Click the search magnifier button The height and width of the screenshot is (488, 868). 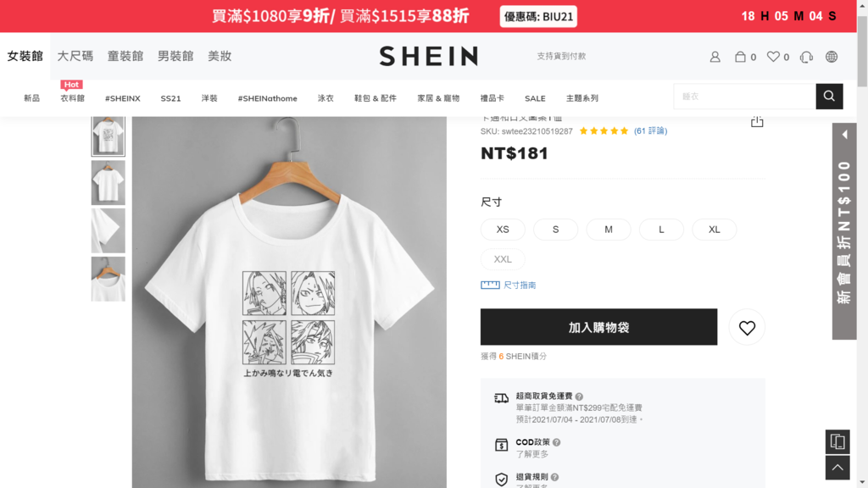pos(829,97)
